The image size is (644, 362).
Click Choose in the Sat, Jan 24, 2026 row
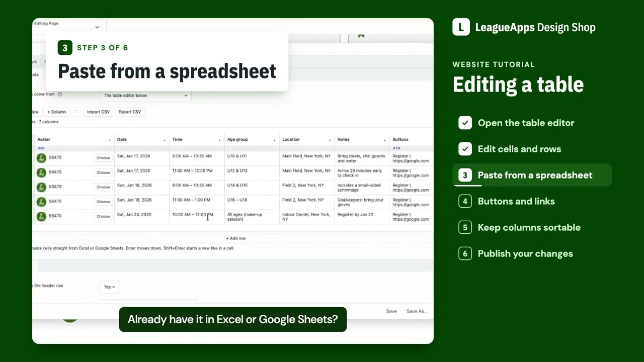pyautogui.click(x=103, y=216)
